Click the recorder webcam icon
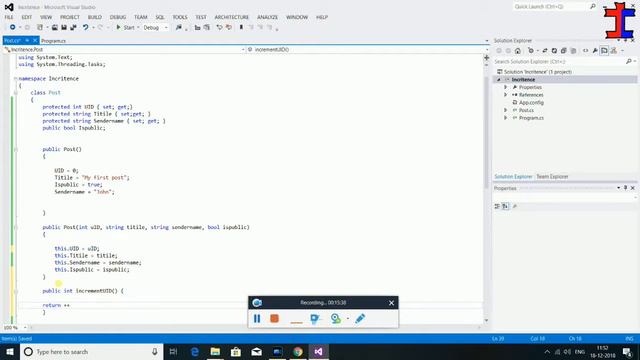The width and height of the screenshot is (640, 360). point(336,318)
